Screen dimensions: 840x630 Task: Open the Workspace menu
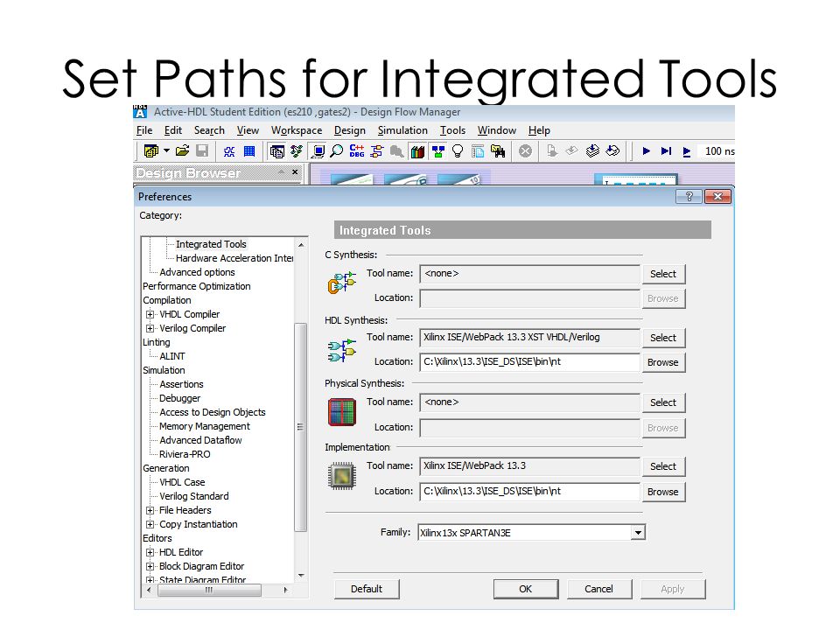coord(297,130)
